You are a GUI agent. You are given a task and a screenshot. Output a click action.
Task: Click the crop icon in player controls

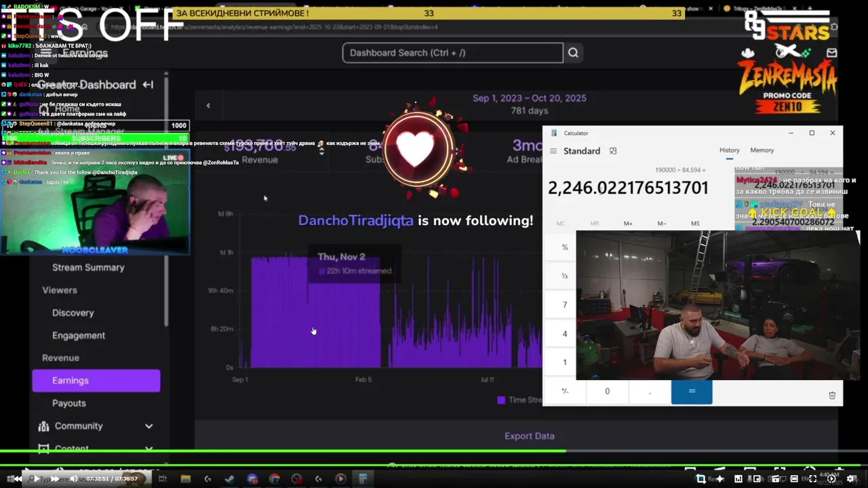point(701,479)
